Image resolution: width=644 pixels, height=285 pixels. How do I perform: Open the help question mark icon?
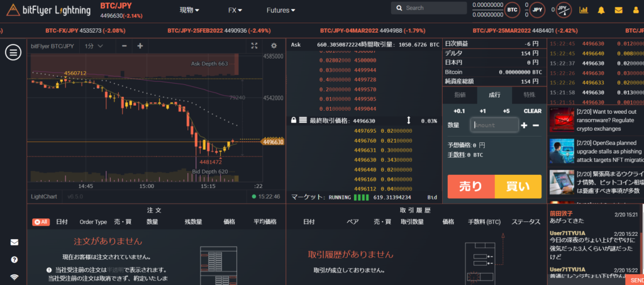click(14, 260)
